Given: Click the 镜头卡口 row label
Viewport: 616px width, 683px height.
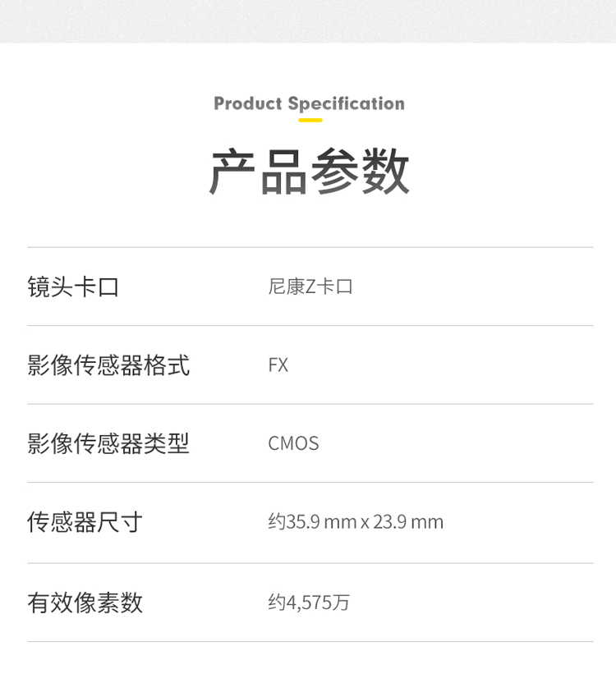Looking at the screenshot, I should tap(73, 287).
